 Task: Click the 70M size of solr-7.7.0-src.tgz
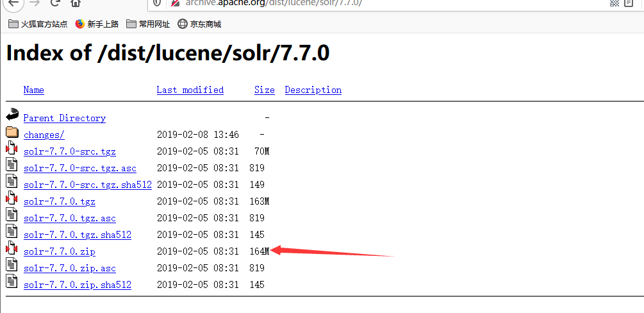coord(262,152)
